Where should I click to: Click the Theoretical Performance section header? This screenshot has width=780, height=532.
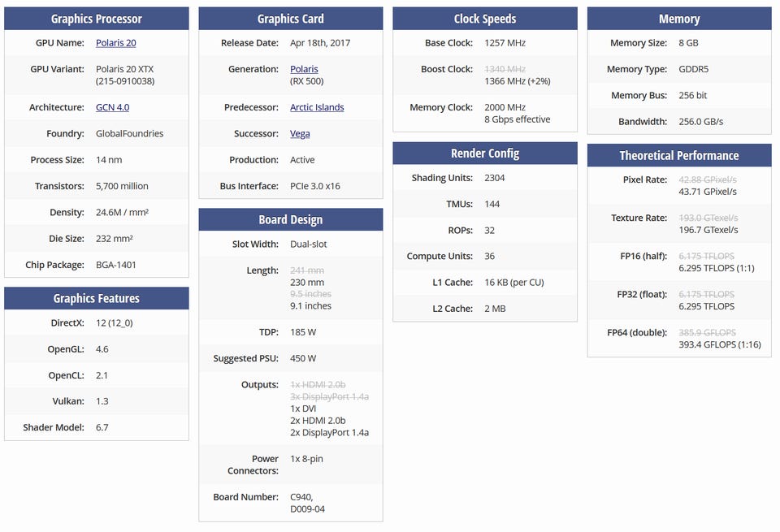coord(679,156)
